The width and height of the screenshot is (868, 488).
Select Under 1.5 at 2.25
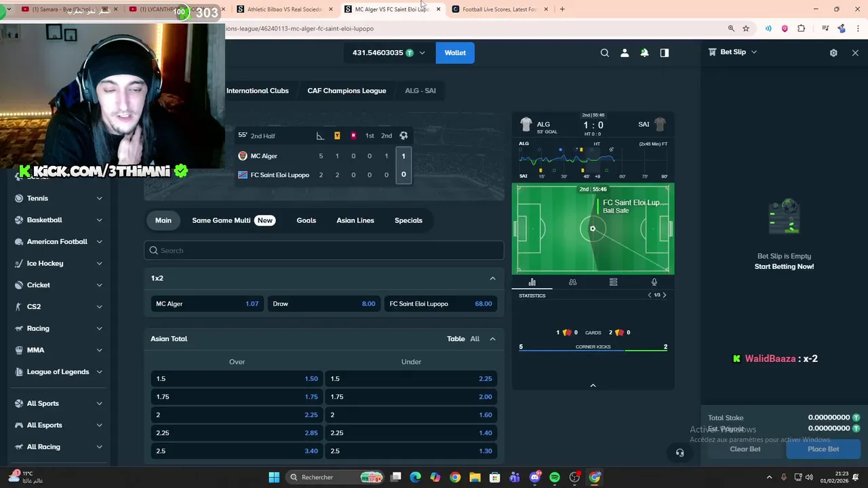tap(411, 379)
